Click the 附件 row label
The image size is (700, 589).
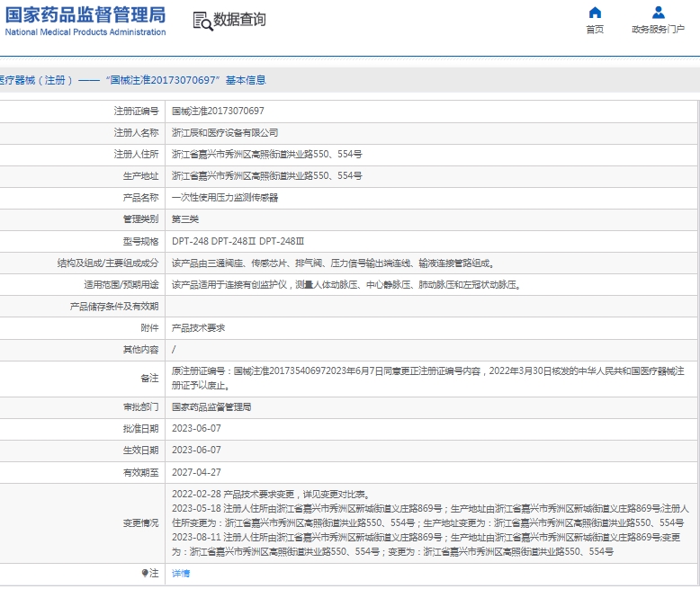(149, 328)
